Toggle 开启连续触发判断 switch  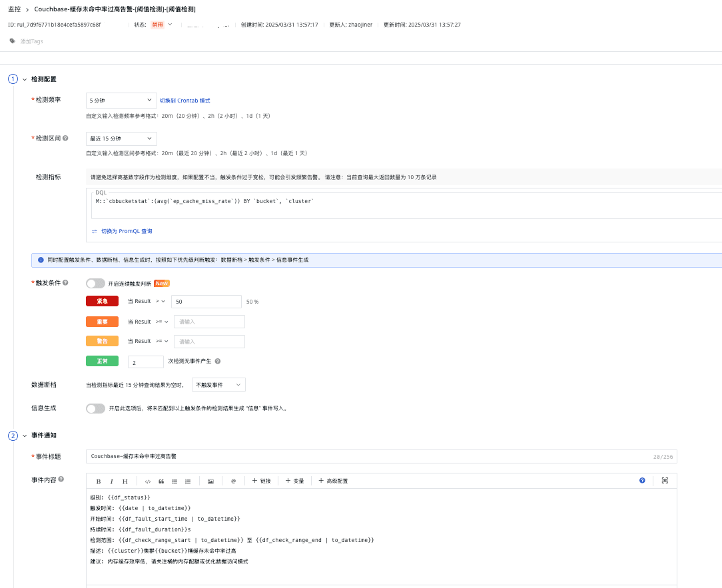pyautogui.click(x=96, y=283)
